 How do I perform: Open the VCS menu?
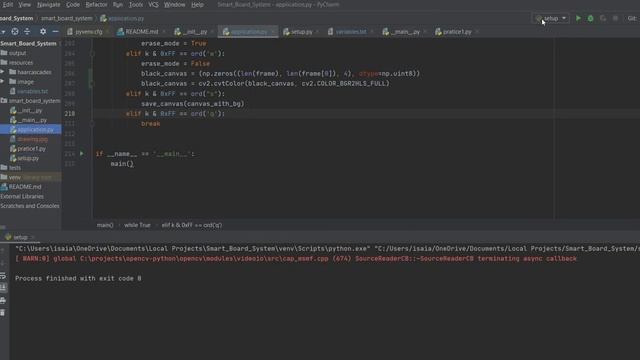153,5
